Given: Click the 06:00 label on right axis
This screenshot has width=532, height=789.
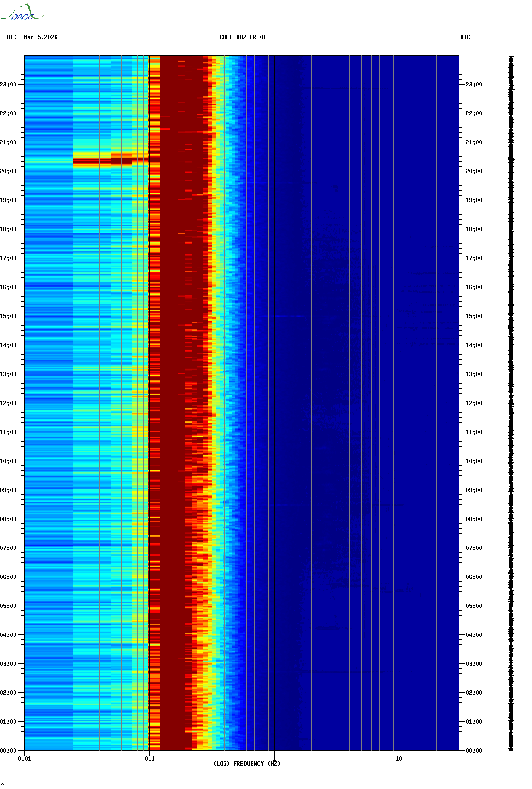Looking at the screenshot, I should [x=474, y=577].
